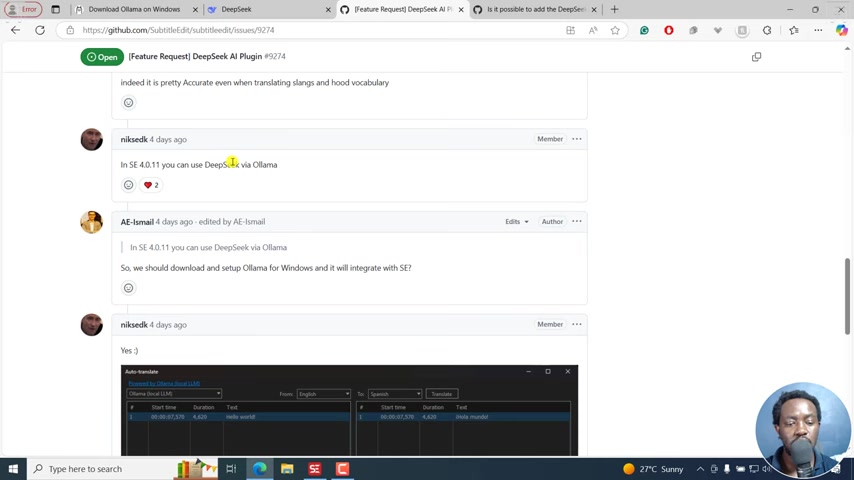Open the read aloud icon
Viewport: 854px width, 480px height.
tap(593, 31)
